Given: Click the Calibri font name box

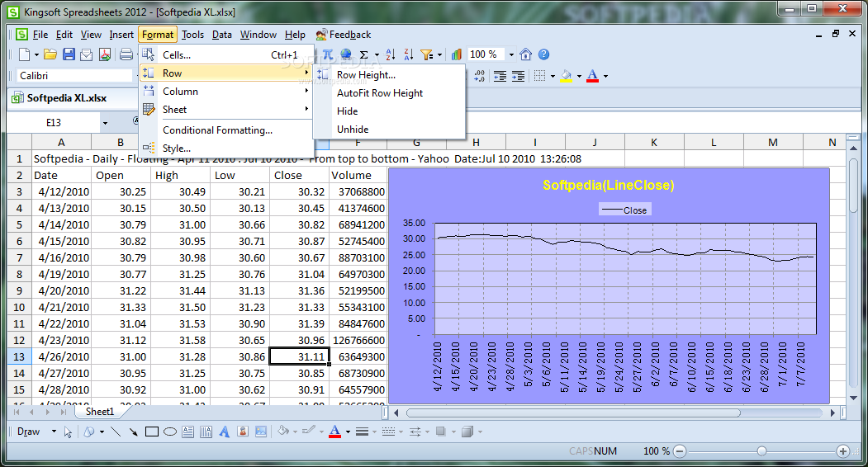Looking at the screenshot, I should click(74, 76).
